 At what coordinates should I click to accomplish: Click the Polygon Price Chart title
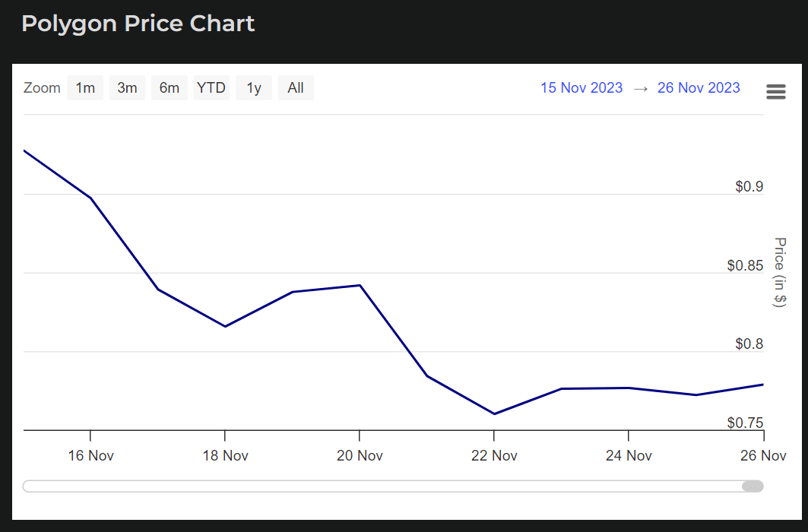pyautogui.click(x=138, y=24)
